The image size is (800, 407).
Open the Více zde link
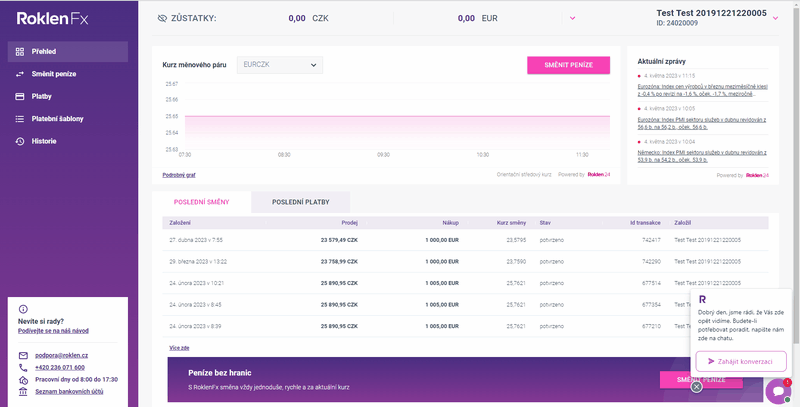pos(179,348)
